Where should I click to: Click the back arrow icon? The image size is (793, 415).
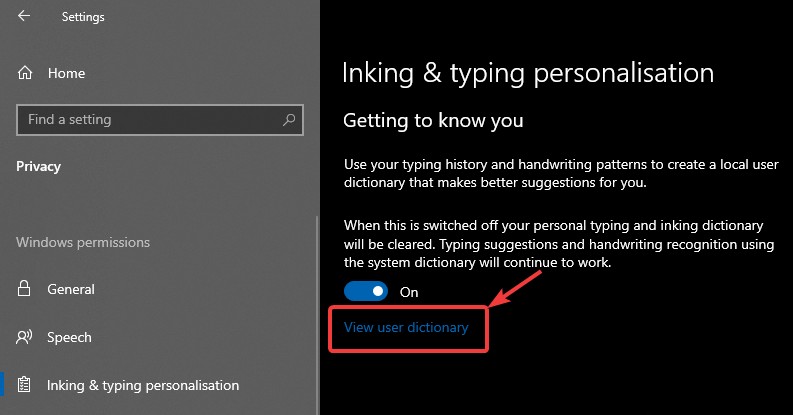click(24, 16)
